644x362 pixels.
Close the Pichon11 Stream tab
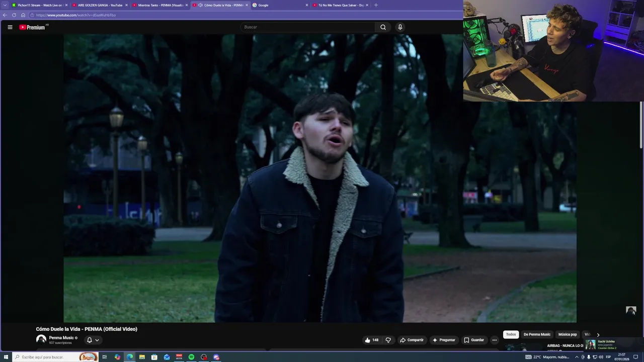click(x=66, y=5)
